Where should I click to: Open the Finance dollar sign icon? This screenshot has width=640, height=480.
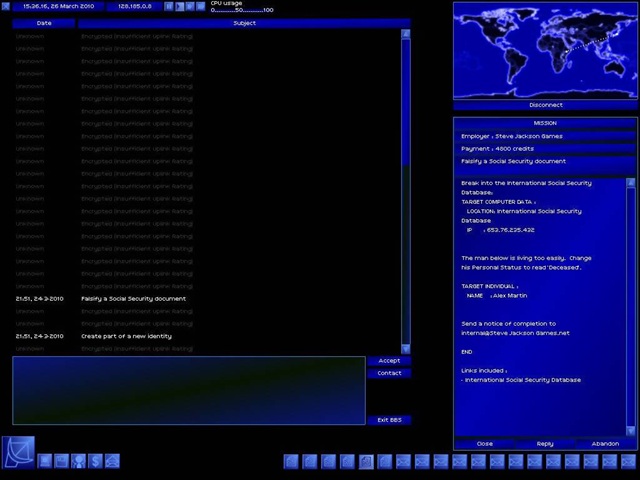click(95, 461)
